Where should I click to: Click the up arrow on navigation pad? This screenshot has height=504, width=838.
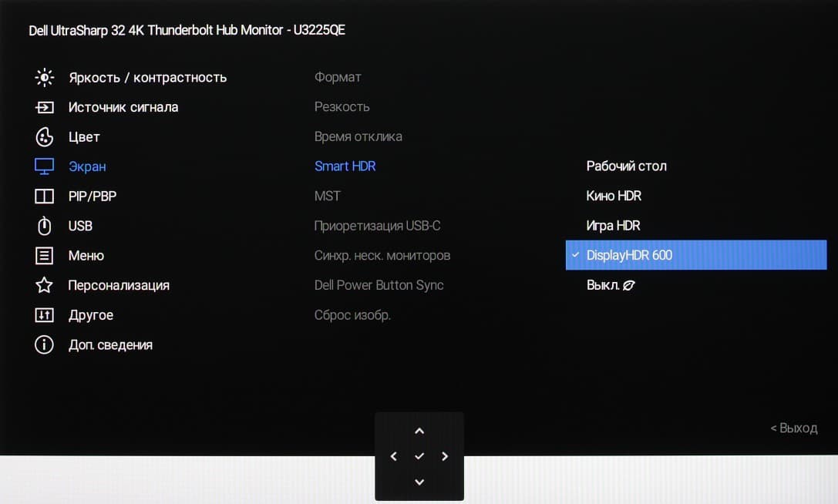[x=419, y=431]
